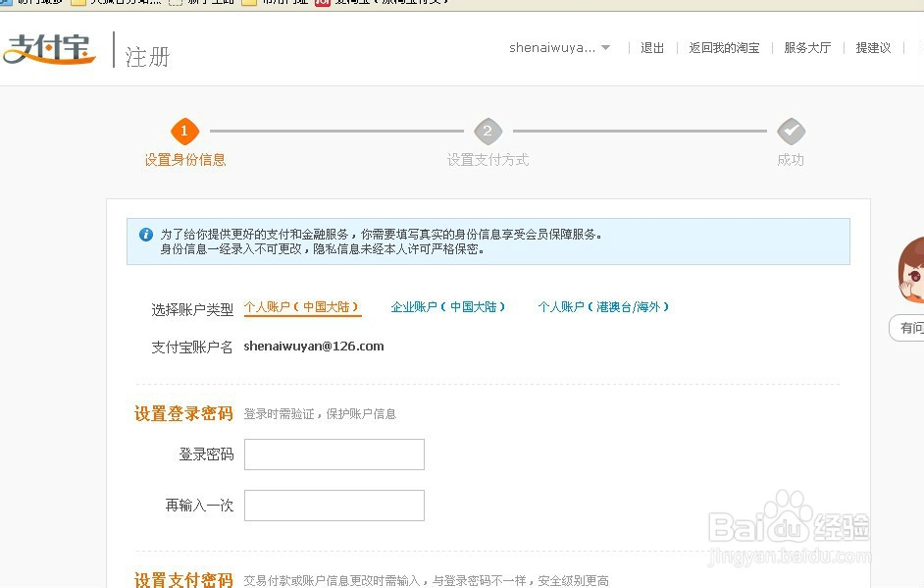Click the 设置登录密码 section heading
The width and height of the screenshot is (924, 588).
[x=183, y=413]
